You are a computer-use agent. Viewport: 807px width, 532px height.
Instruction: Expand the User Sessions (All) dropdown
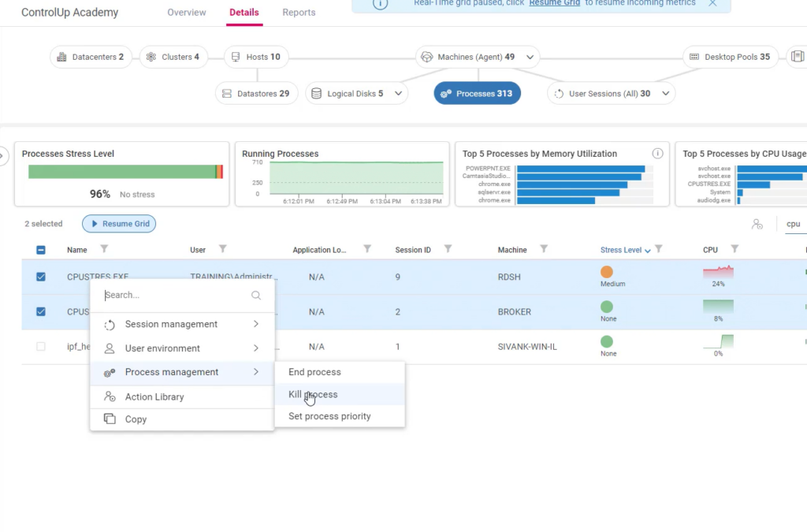tap(666, 94)
